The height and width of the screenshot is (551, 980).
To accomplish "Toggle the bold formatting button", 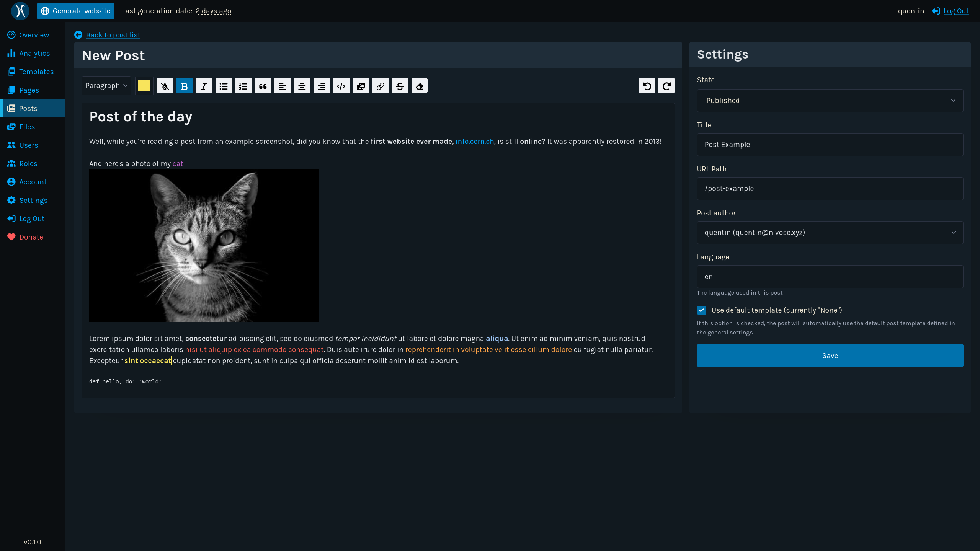I will (x=184, y=86).
